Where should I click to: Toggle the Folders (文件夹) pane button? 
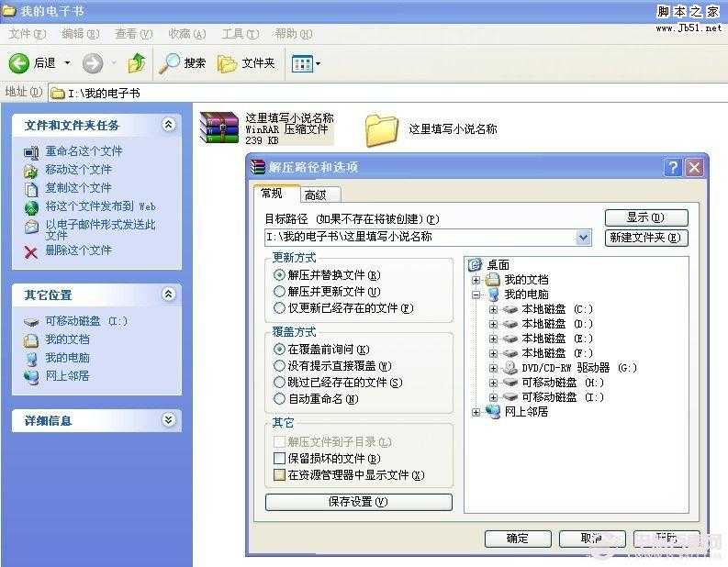click(x=246, y=63)
